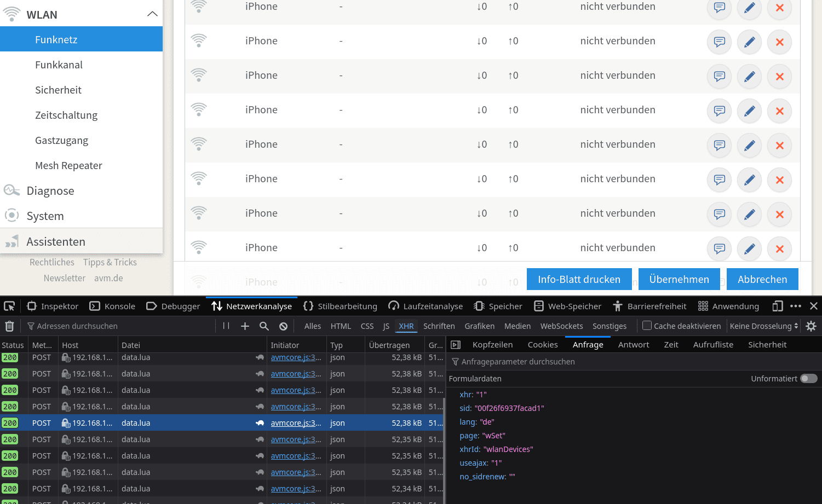Open network settings gear icon
Viewport: 822px width, 504px height.
coord(811,326)
